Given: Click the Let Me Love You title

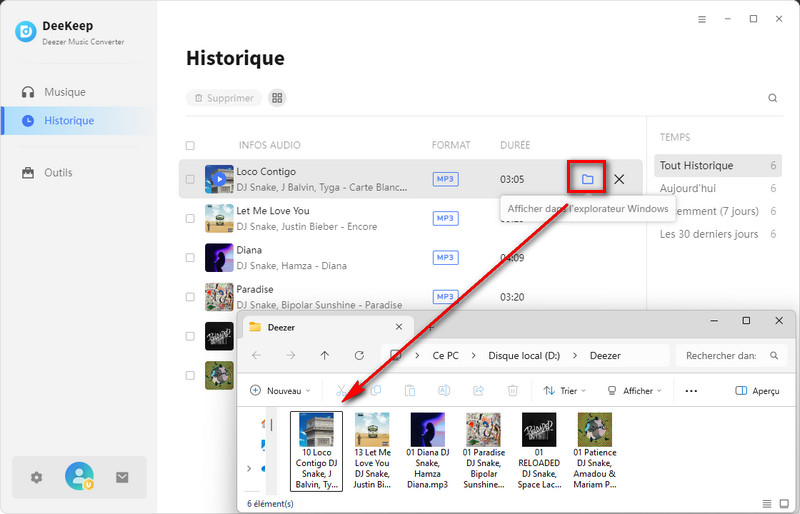Looking at the screenshot, I should tap(273, 211).
